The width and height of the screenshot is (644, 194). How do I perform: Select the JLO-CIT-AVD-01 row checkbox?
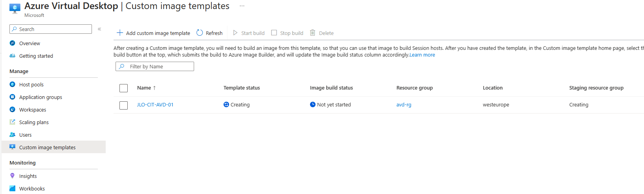[x=123, y=105]
